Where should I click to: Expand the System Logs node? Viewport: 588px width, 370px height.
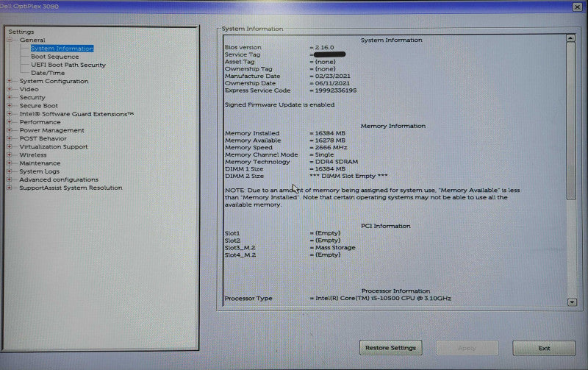click(10, 171)
